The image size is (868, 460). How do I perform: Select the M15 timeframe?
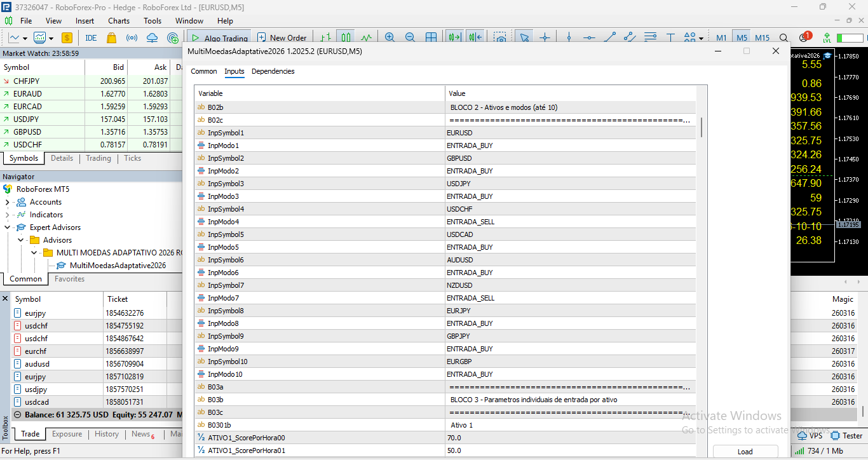[x=763, y=38]
